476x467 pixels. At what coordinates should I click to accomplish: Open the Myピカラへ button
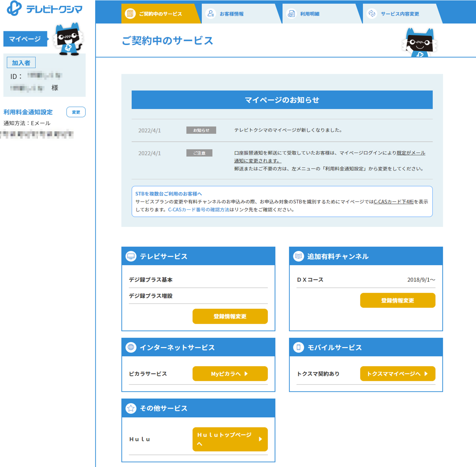click(x=230, y=373)
